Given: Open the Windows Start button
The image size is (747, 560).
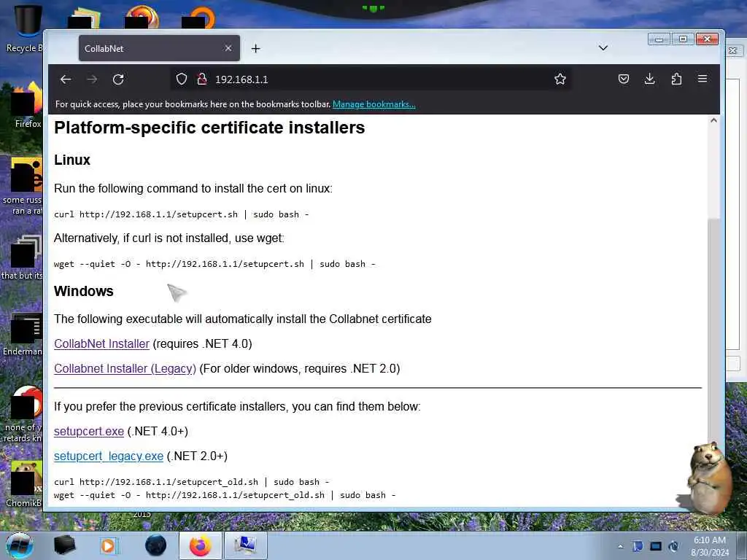Looking at the screenshot, I should [20, 545].
